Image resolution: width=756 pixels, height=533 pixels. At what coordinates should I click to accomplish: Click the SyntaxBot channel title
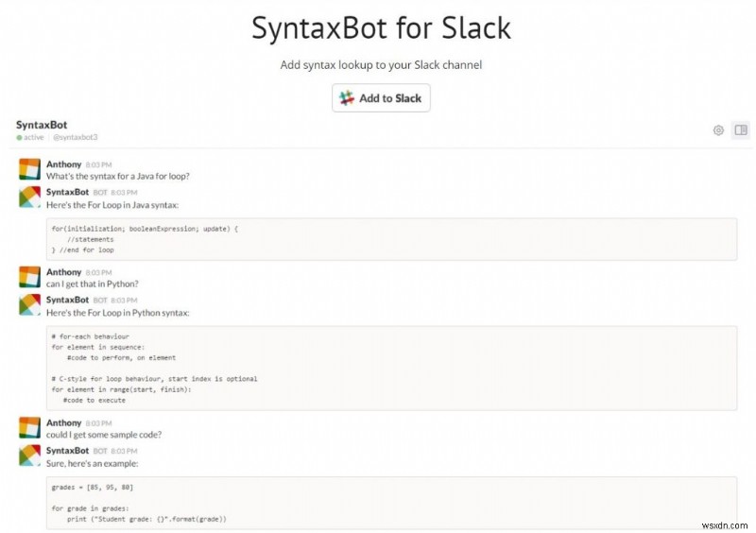(x=42, y=125)
